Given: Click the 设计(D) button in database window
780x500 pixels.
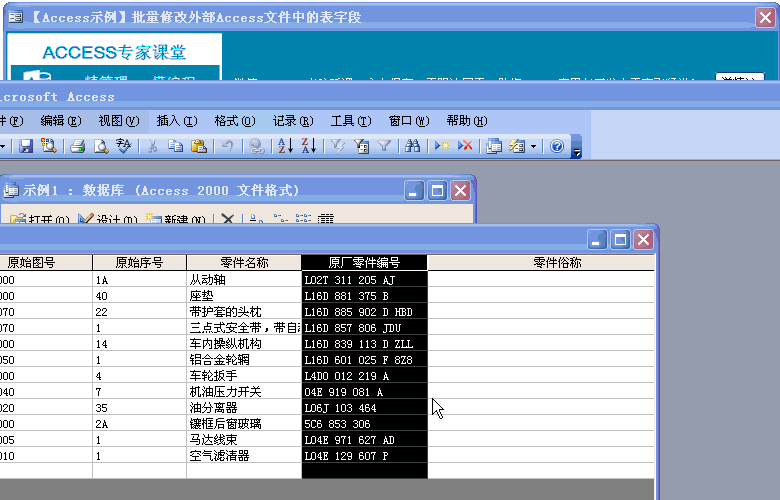Looking at the screenshot, I should pyautogui.click(x=108, y=219).
